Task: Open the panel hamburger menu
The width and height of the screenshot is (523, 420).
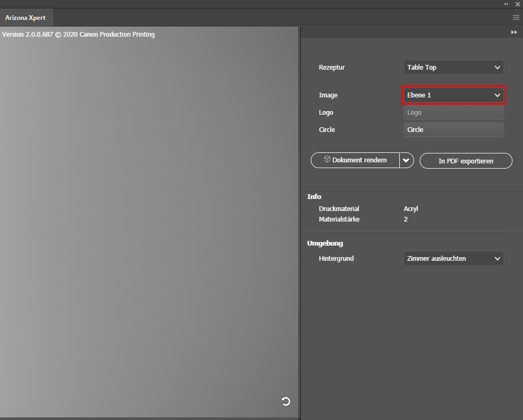Action: [x=516, y=17]
